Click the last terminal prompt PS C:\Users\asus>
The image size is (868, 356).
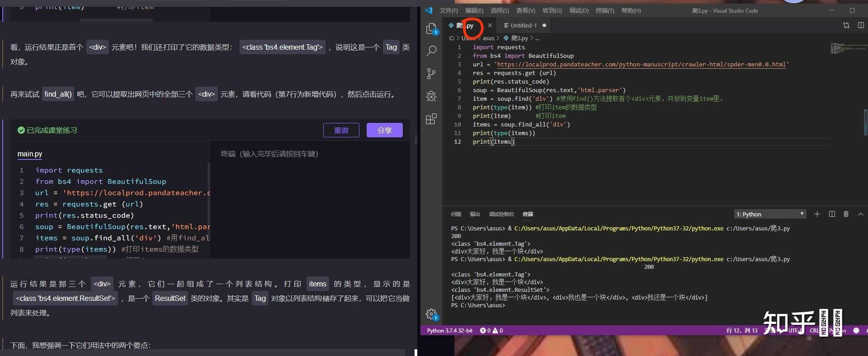tap(478, 305)
